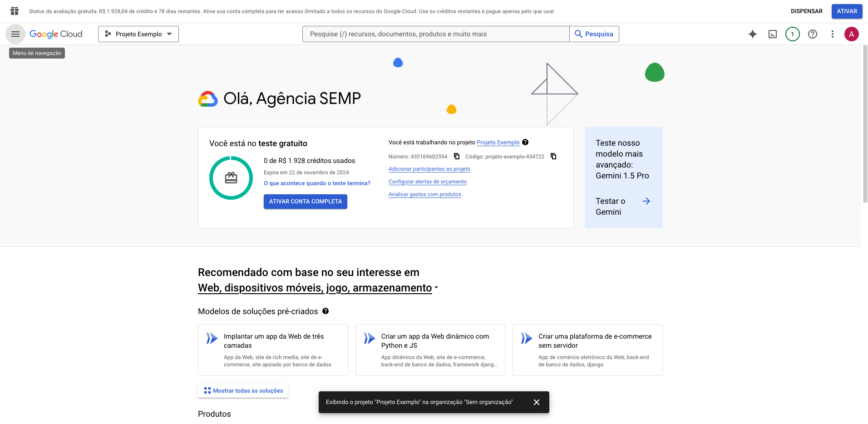Click the gift icon in credits circle
The width and height of the screenshot is (868, 424).
(x=231, y=178)
